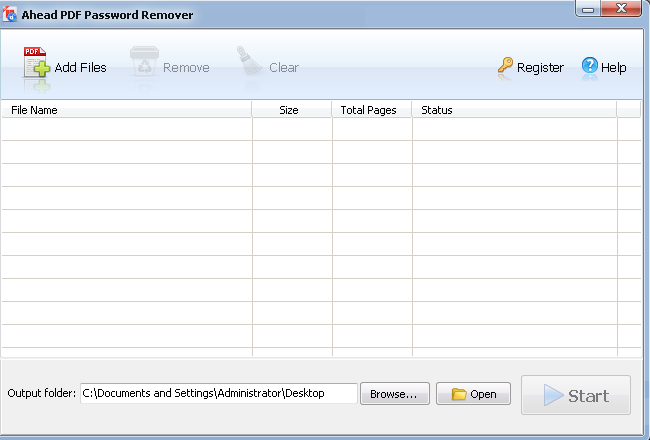
Task: Click the Add Files label
Action: coord(80,68)
